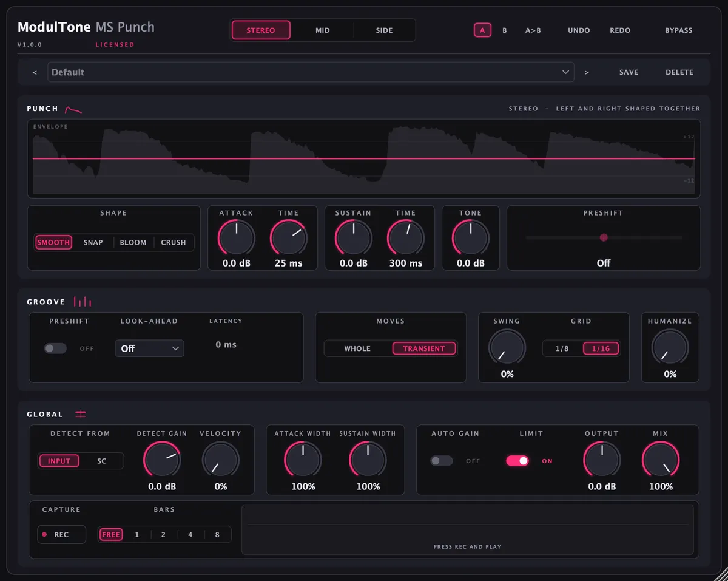Click the SAVE preset button
This screenshot has width=728, height=581.
click(x=629, y=72)
